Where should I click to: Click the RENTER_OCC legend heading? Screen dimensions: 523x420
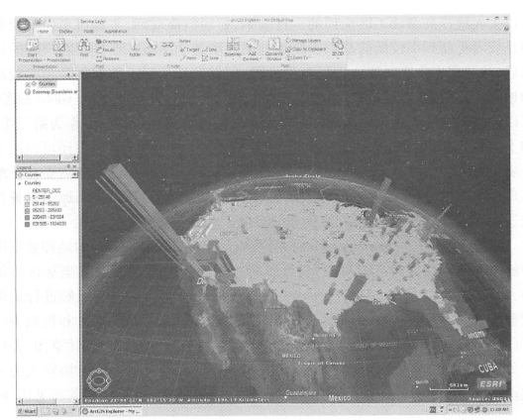pyautogui.click(x=47, y=190)
